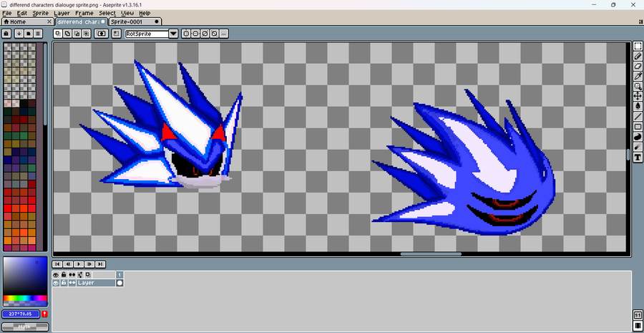Click the second transform option button
Screen dimensions: 644x333
(x=195, y=34)
